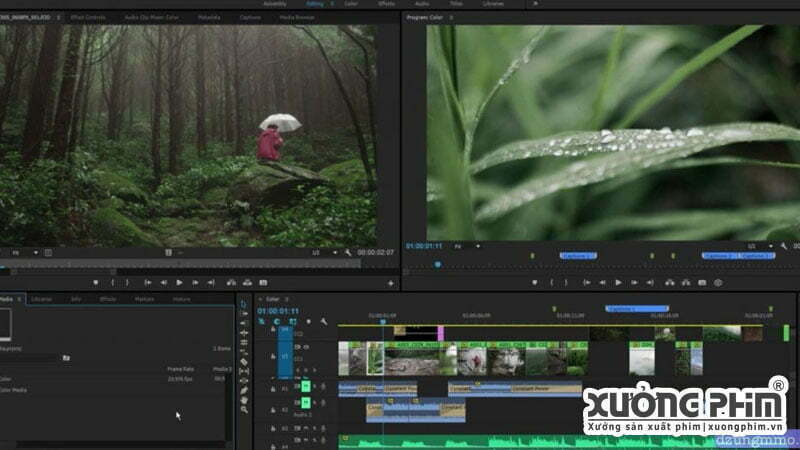Viewport: 800px width, 450px height.
Task: Export frame from Source monitor
Action: point(263,283)
